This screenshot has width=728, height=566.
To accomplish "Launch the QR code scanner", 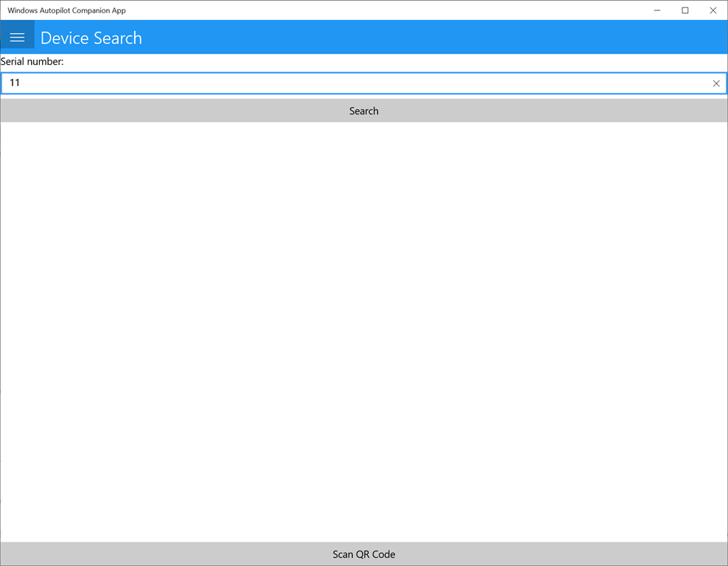I will coord(364,554).
